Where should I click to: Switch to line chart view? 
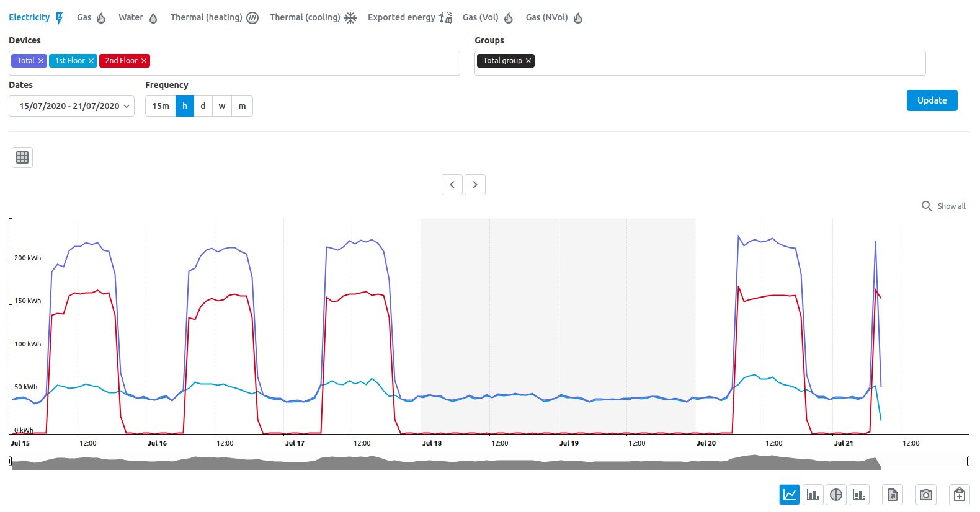[790, 495]
